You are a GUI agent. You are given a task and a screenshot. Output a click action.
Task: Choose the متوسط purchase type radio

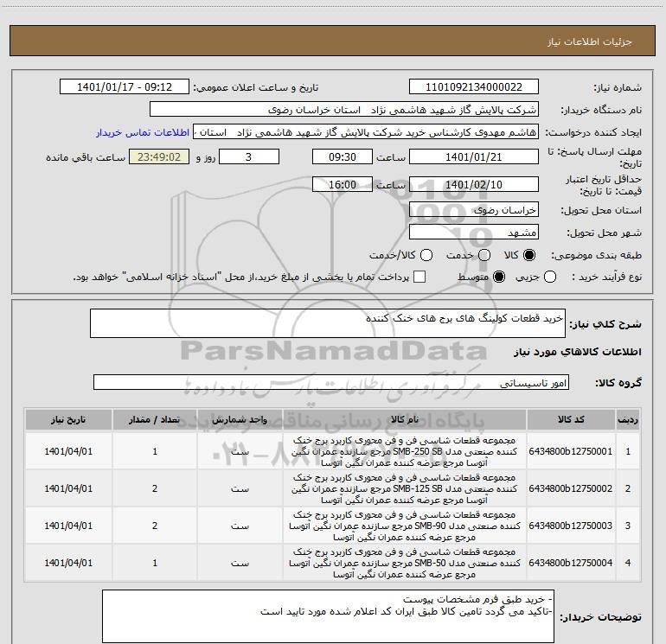(x=499, y=277)
